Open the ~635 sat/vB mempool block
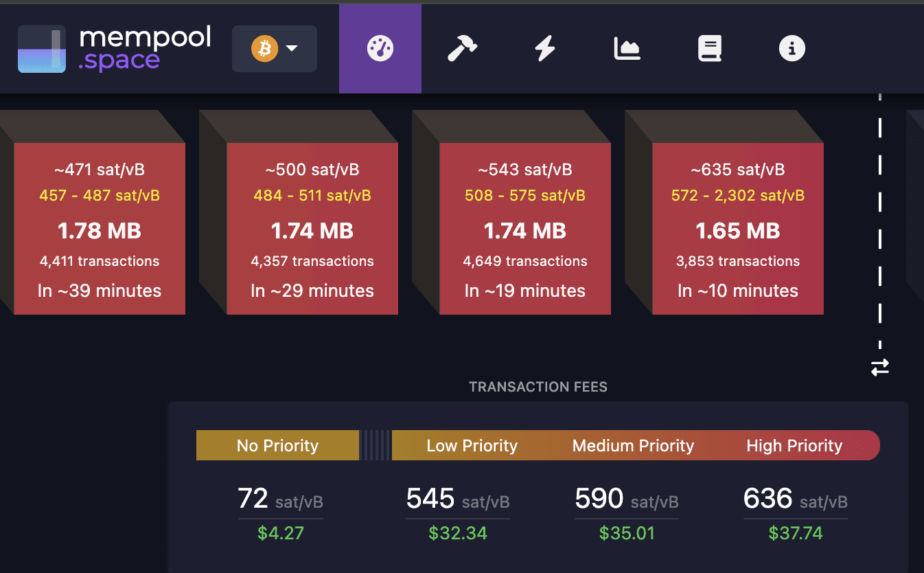 pyautogui.click(x=738, y=229)
